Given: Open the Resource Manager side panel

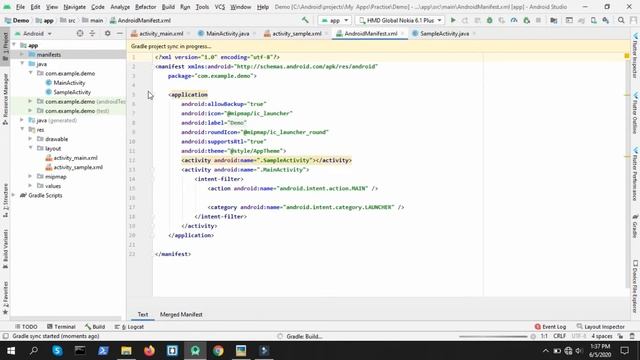Looking at the screenshot, I should click(5, 99).
